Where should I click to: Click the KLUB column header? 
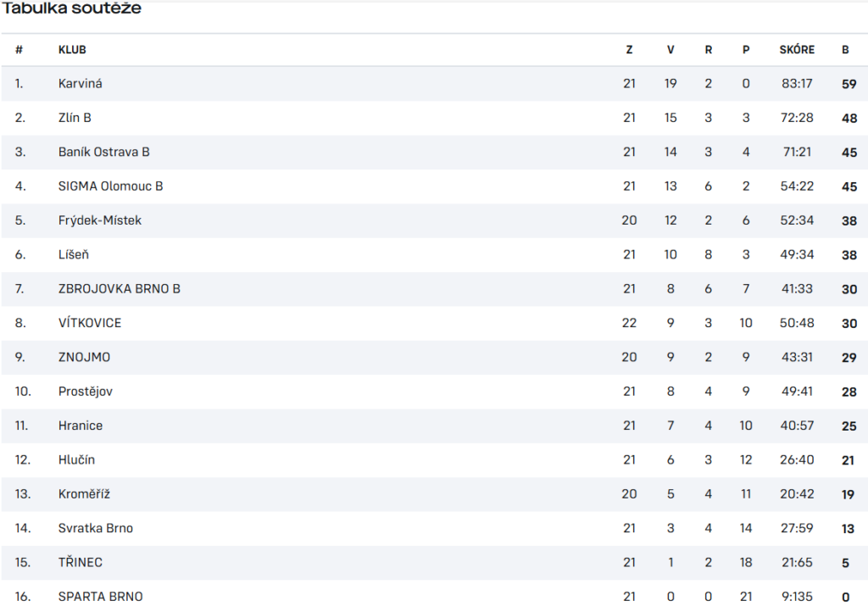72,50
